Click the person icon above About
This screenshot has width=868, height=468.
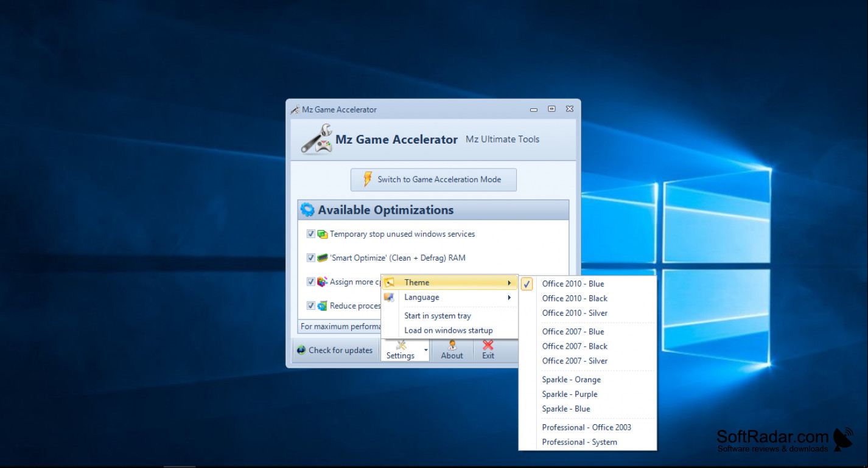point(452,345)
